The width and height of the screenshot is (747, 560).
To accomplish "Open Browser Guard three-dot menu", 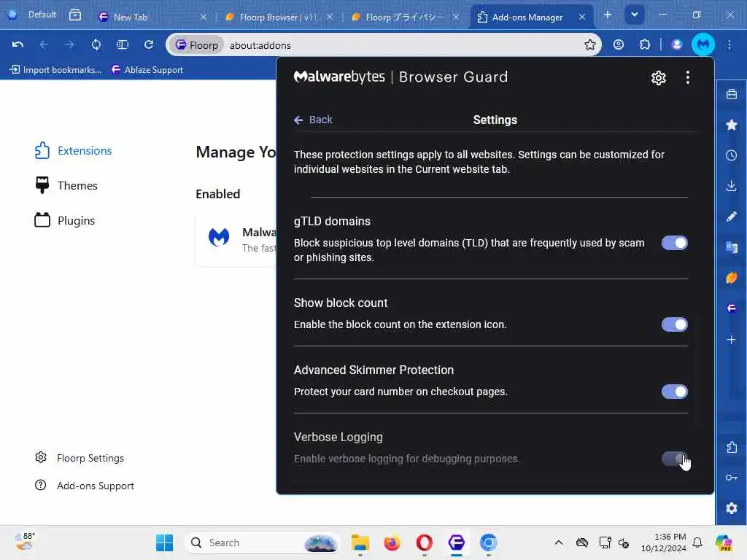I will pos(687,77).
